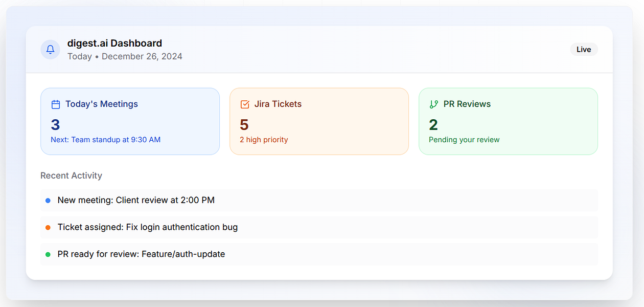This screenshot has width=644, height=307.
Task: Select the Client review meeting activity
Action: pos(136,201)
